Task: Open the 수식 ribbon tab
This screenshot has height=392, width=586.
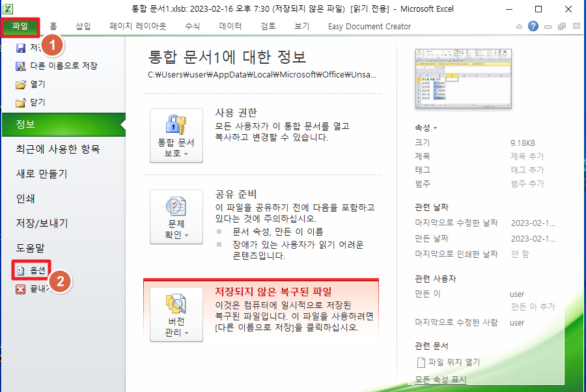Action: 193,27
